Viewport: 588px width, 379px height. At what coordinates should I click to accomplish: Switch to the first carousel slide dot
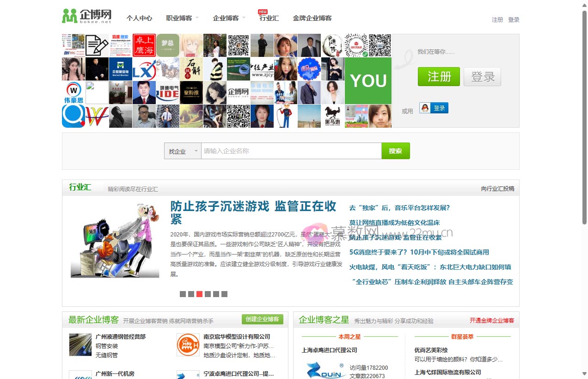pos(183,294)
